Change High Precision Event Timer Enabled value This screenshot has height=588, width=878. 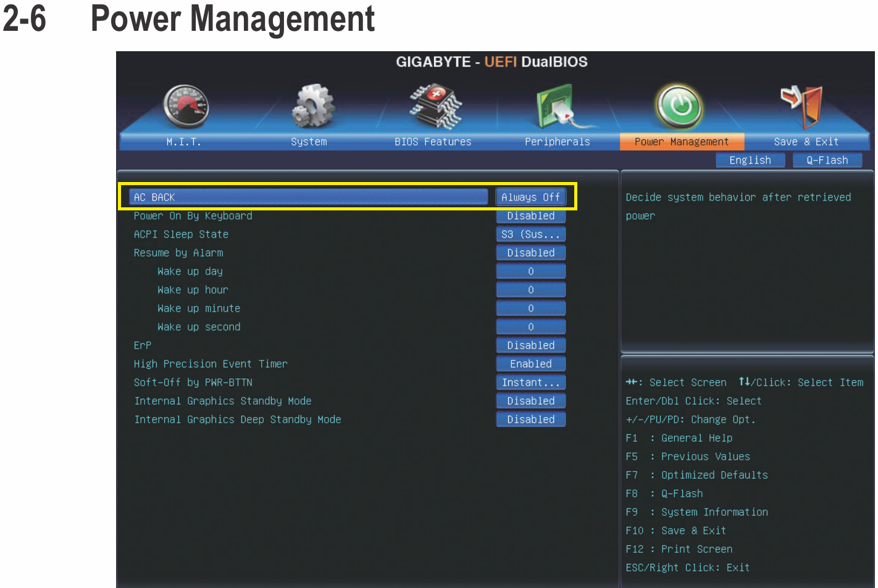531,364
